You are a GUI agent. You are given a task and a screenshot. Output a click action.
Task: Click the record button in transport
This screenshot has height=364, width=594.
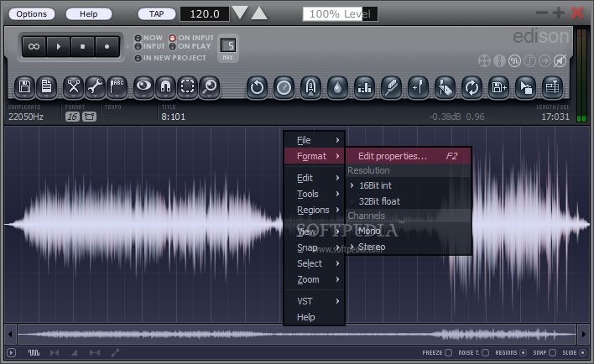[107, 47]
